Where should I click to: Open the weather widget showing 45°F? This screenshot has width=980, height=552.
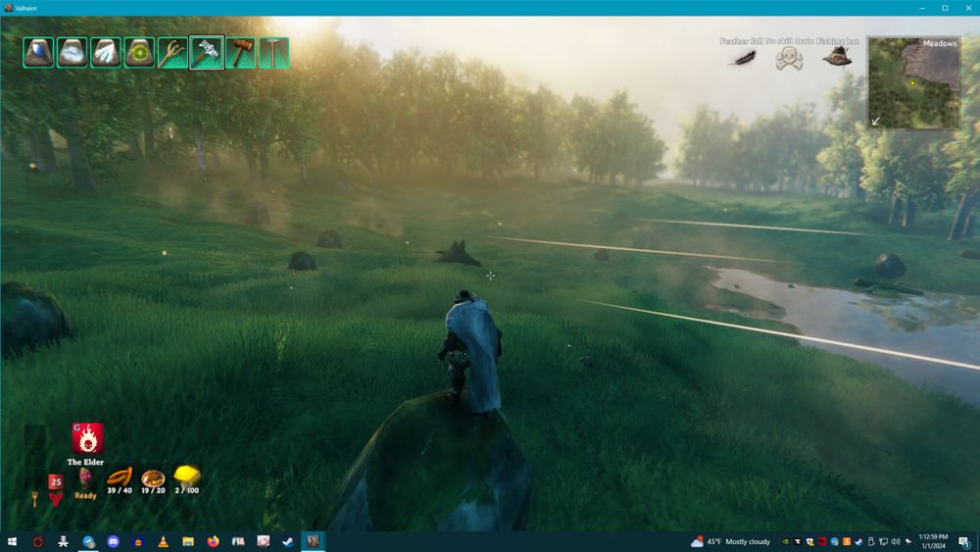(730, 541)
